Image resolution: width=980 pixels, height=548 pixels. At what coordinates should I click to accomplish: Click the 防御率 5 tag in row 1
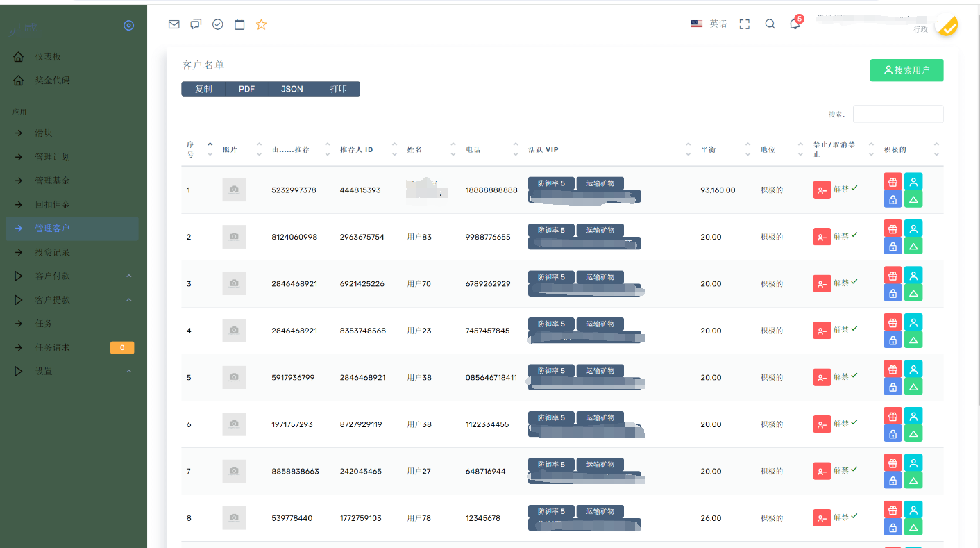point(551,183)
